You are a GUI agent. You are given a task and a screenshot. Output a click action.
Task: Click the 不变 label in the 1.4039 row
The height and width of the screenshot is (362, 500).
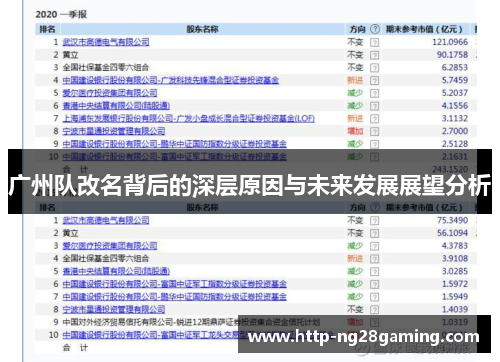click(355, 309)
